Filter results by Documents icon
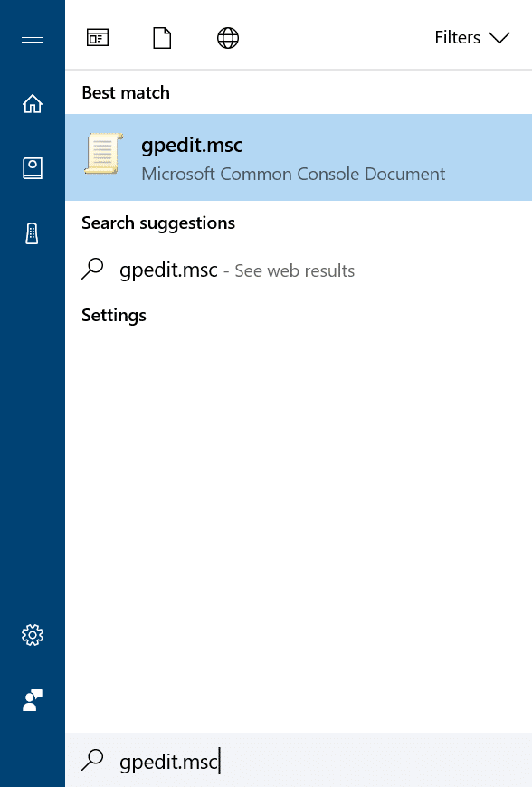Screen dimensions: 532x787 click(162, 38)
